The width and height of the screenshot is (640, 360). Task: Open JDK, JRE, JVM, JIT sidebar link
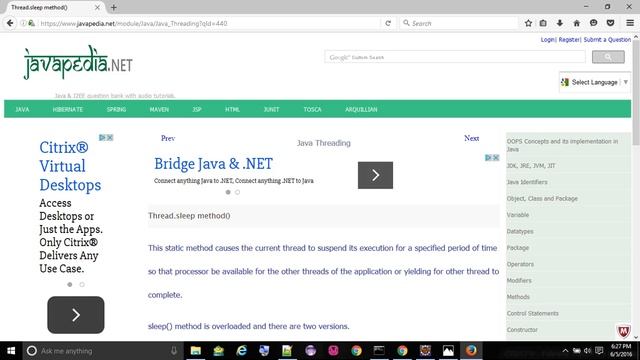point(531,166)
